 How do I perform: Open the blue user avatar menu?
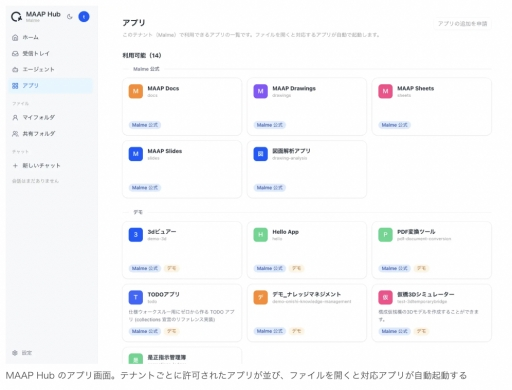point(84,16)
